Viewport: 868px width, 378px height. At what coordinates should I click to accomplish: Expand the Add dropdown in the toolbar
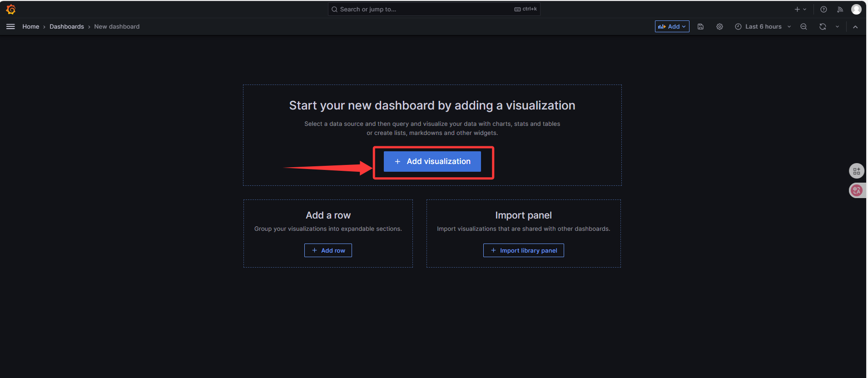(x=672, y=27)
